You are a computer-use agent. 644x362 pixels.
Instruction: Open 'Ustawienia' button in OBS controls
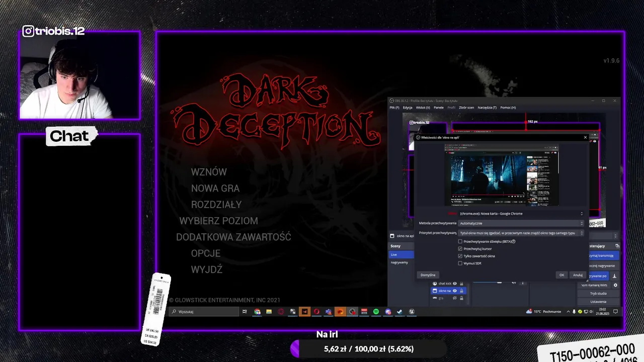598,302
